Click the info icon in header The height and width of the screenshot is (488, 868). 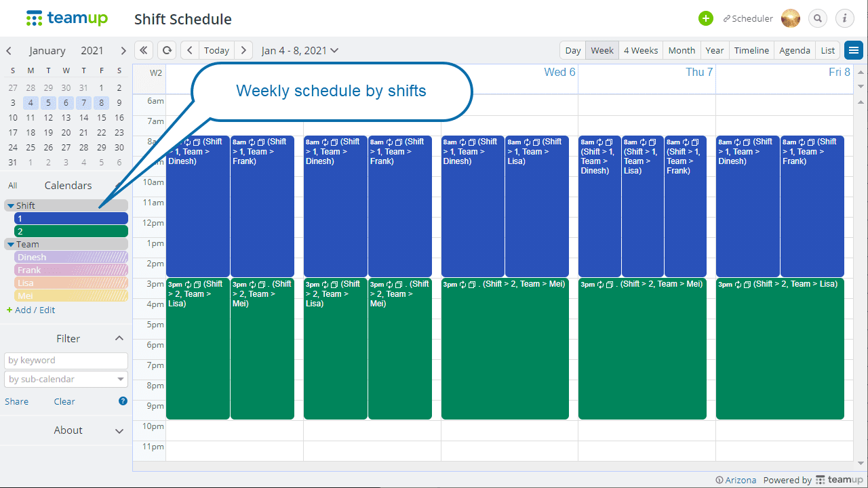pyautogui.click(x=844, y=18)
